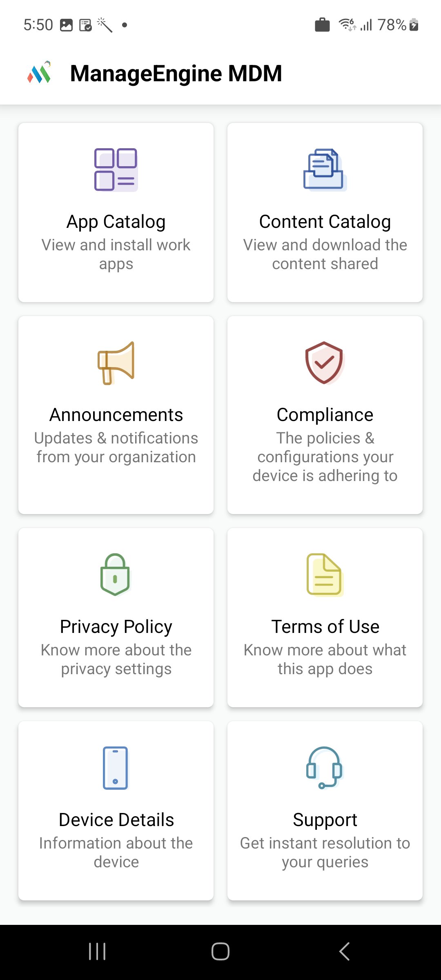Open Content Catalog title link
Viewport: 441px width, 980px height.
point(325,222)
